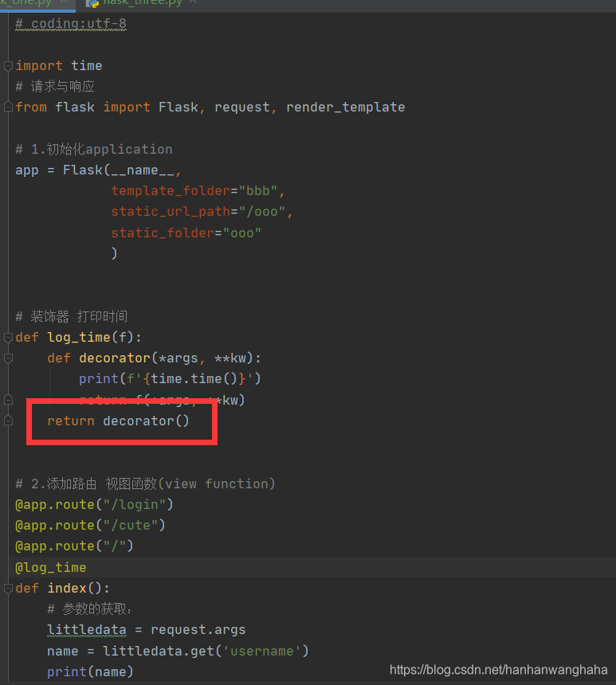Viewport: 616px width, 685px height.
Task: Toggle fold end marker at 'return f(*args, **kw)'
Action: [x=8, y=400]
